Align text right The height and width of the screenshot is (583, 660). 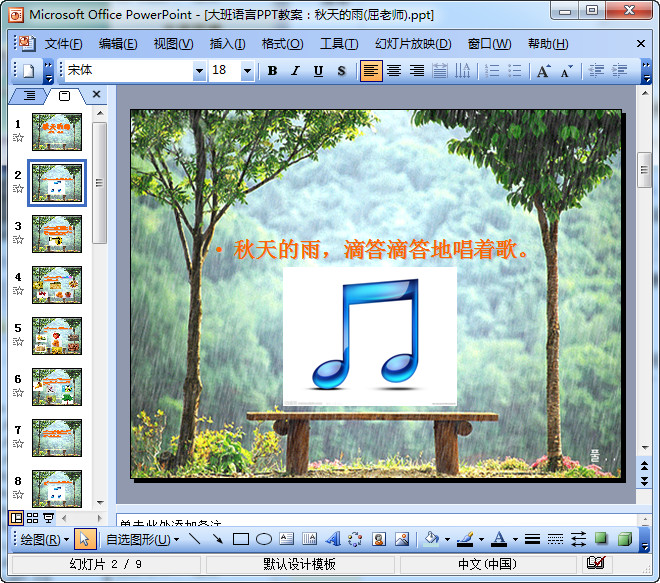tap(417, 71)
